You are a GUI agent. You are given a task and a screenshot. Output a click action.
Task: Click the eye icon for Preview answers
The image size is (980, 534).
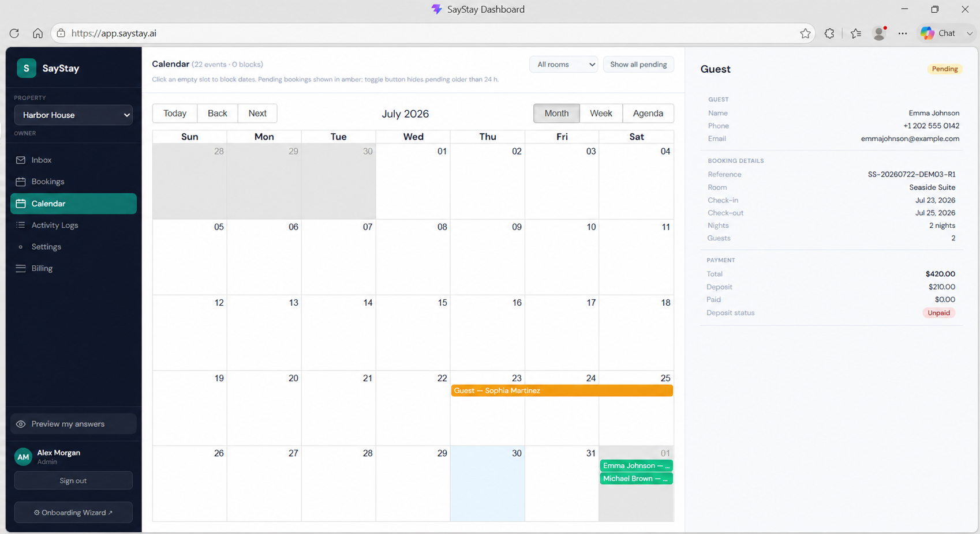[x=21, y=424]
